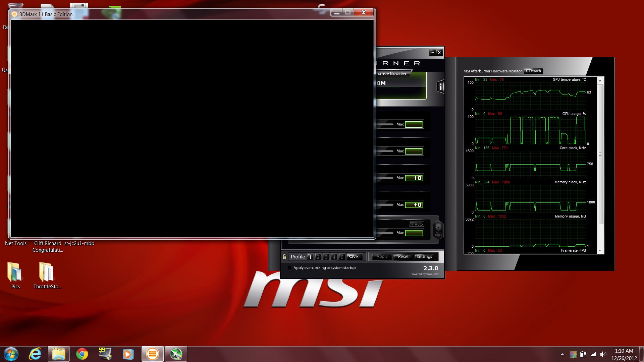
Task: Click the Reset button in Afterburner
Action: click(403, 257)
